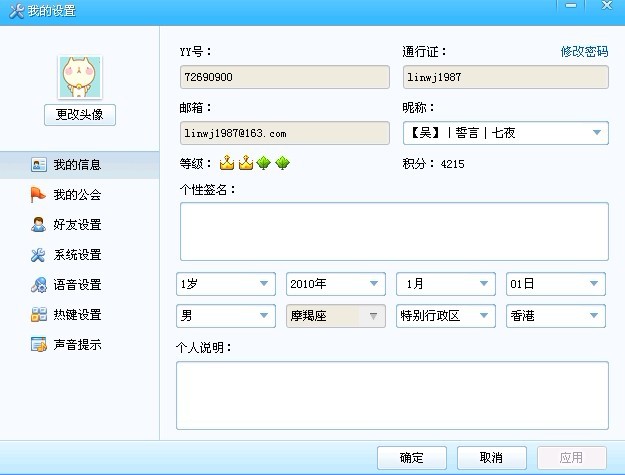Click the 邮箱 field with linwj1987@163.com
625x475 pixels.
(x=285, y=133)
